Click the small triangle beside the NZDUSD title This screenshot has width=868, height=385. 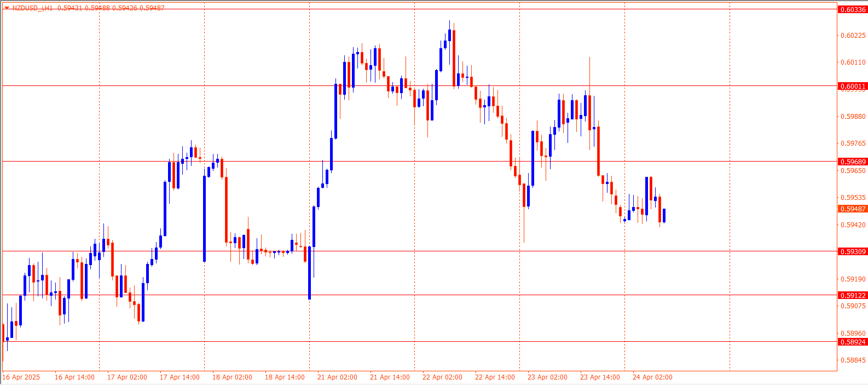pyautogui.click(x=7, y=8)
